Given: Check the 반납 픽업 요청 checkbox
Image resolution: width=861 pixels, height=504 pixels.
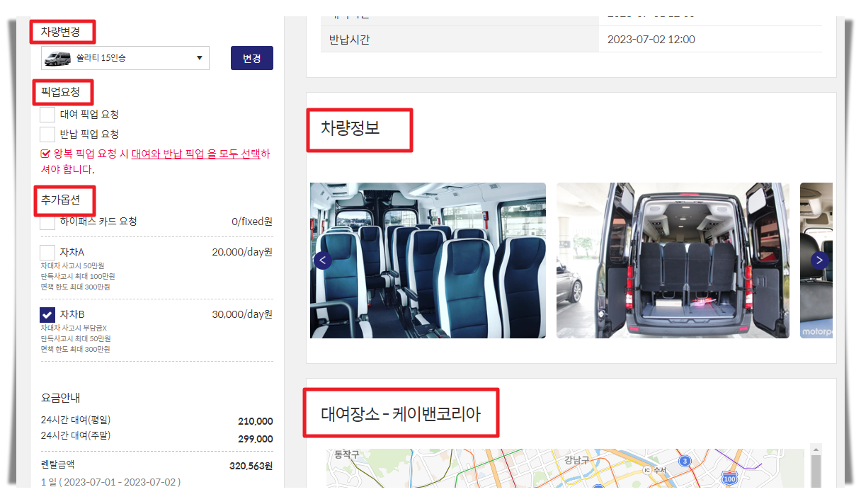Looking at the screenshot, I should pyautogui.click(x=47, y=134).
